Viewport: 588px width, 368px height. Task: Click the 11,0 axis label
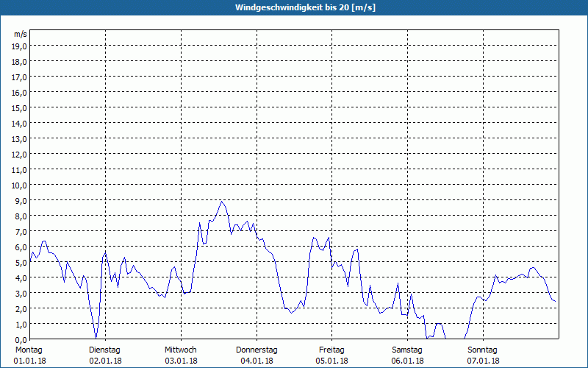pyautogui.click(x=19, y=170)
